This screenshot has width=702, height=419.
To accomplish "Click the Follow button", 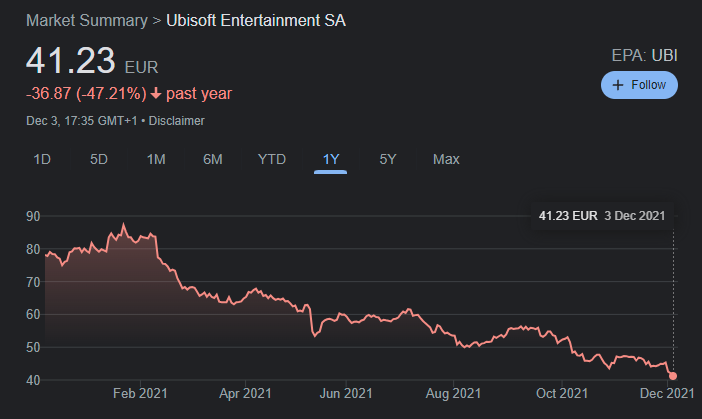I will 639,85.
